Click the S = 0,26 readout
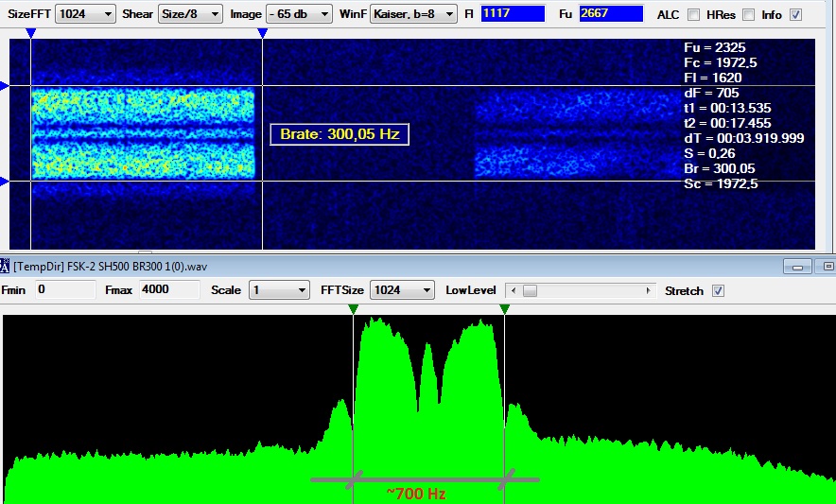 (709, 153)
